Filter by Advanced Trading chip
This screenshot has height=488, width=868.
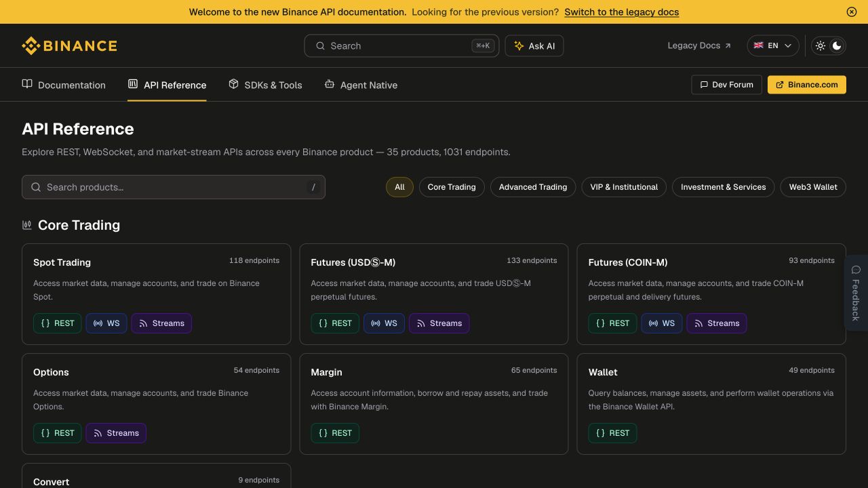[533, 187]
